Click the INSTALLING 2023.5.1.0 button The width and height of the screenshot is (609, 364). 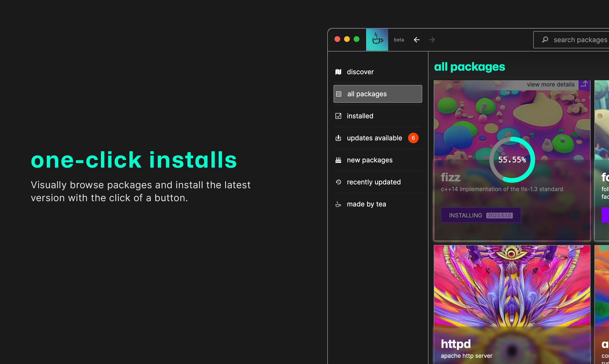click(481, 215)
